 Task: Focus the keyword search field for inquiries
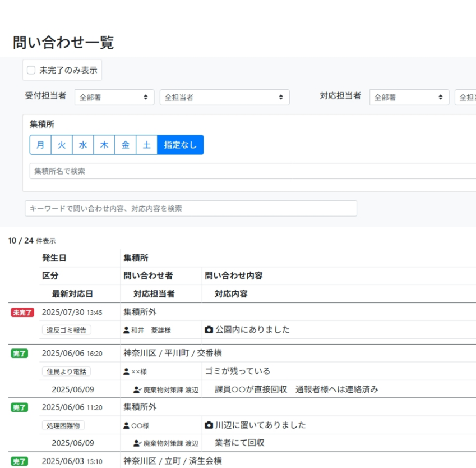191,209
